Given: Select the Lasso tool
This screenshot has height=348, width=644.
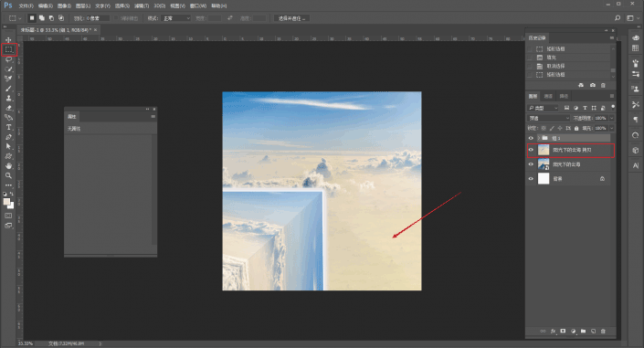Looking at the screenshot, I should 8,59.
